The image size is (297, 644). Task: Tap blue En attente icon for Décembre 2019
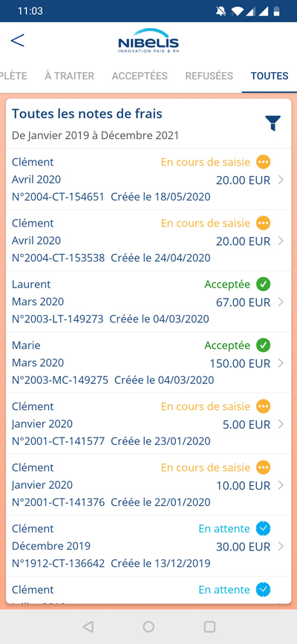click(x=264, y=528)
